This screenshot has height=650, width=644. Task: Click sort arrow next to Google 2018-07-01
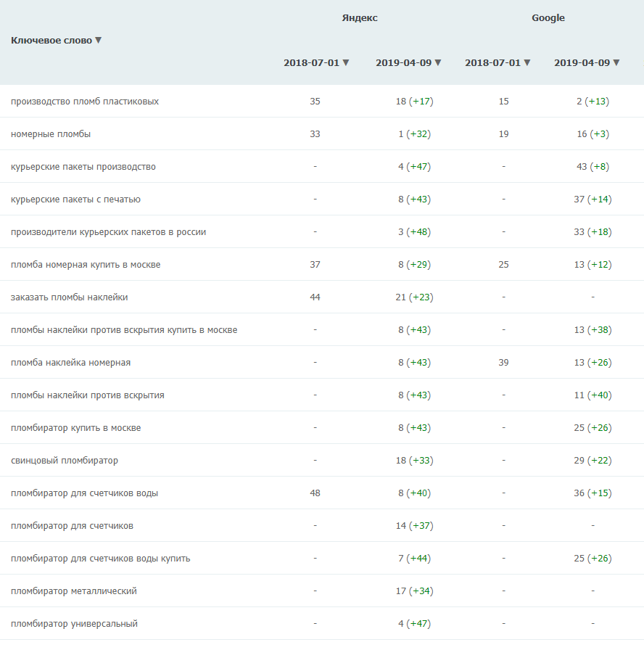527,63
